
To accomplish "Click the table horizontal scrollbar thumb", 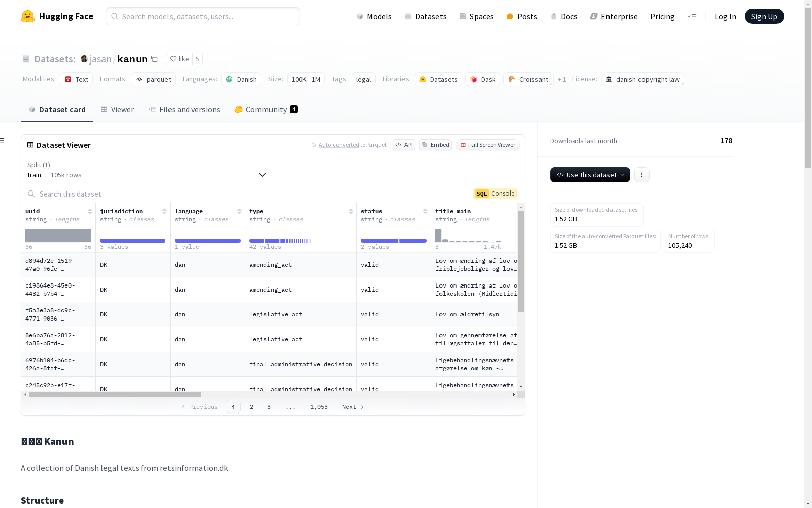I will point(115,394).
